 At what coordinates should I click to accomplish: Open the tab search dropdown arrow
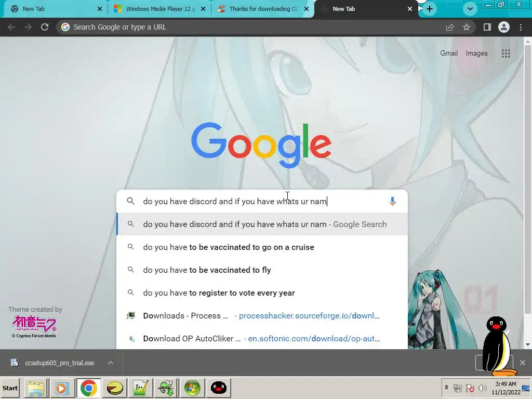pos(470,9)
